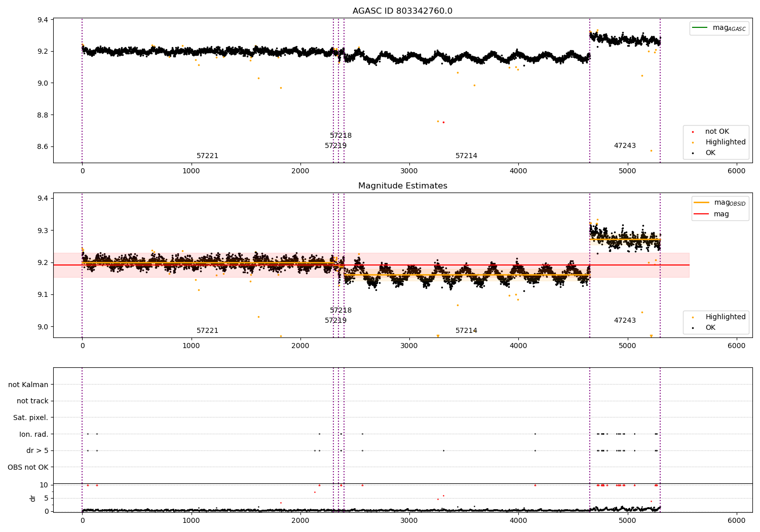Viewport: 760px width, 532px height.
Task: Click the 'OBS not OK' axis label
Action: (x=28, y=467)
